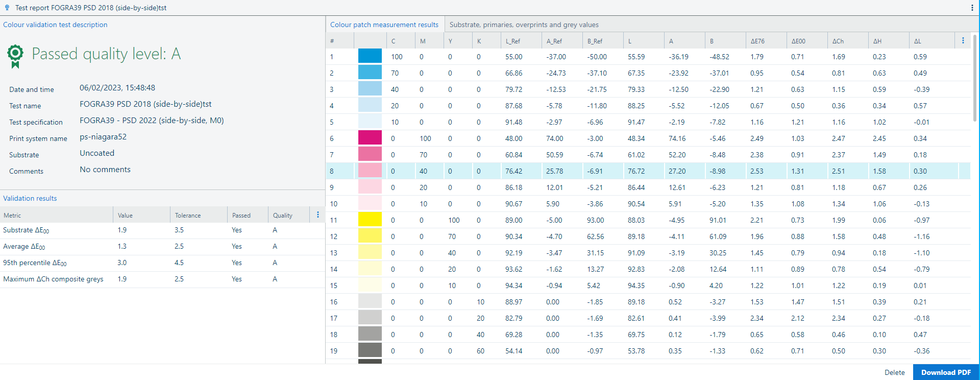Click the green passed quality badge icon
Viewport: 980px width, 380px height.
click(x=15, y=55)
